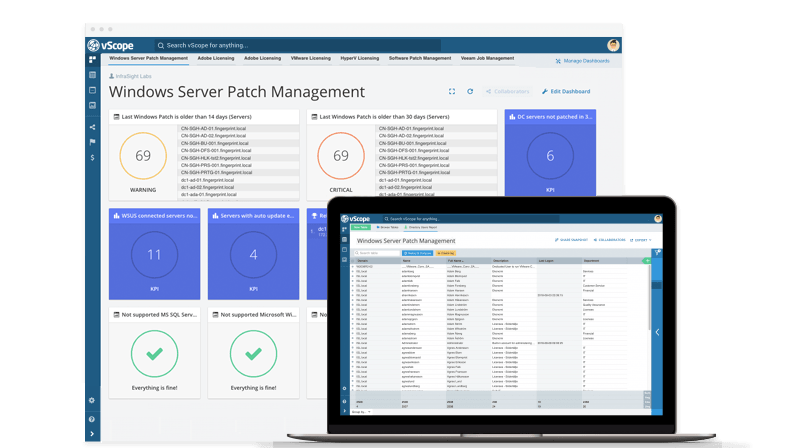This screenshot has width=800, height=448.
Task: Refresh the dashboard with the reload icon
Action: [470, 91]
